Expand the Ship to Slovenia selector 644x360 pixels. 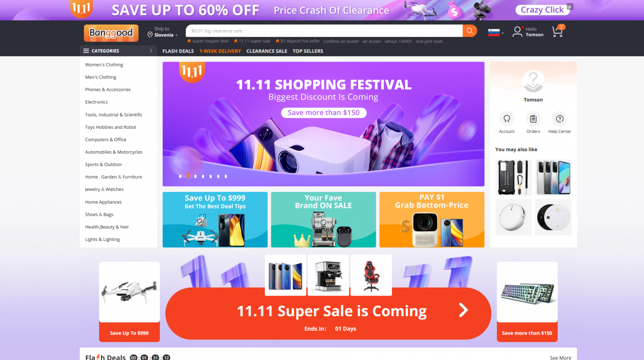point(162,32)
